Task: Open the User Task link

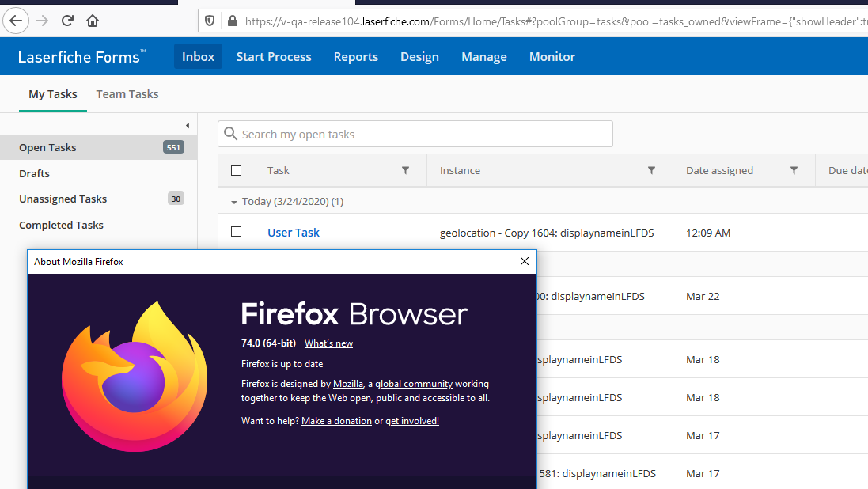Action: coord(294,233)
